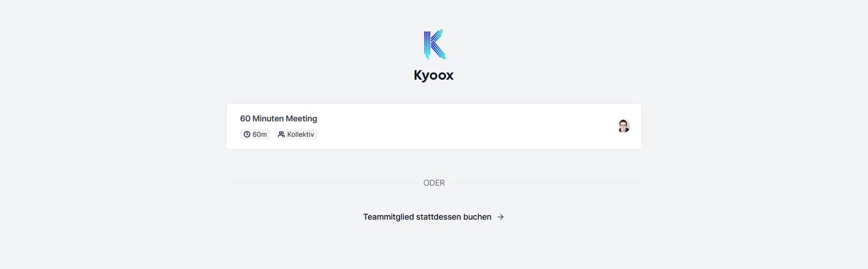
Task: Click the ODER divider label
Action: (434, 183)
